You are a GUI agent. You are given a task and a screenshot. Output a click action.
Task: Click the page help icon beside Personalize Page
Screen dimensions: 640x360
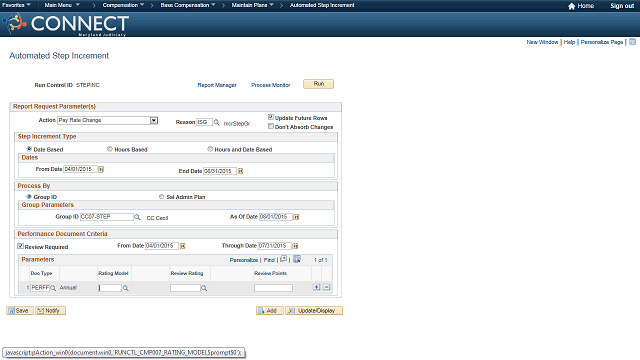click(x=632, y=42)
